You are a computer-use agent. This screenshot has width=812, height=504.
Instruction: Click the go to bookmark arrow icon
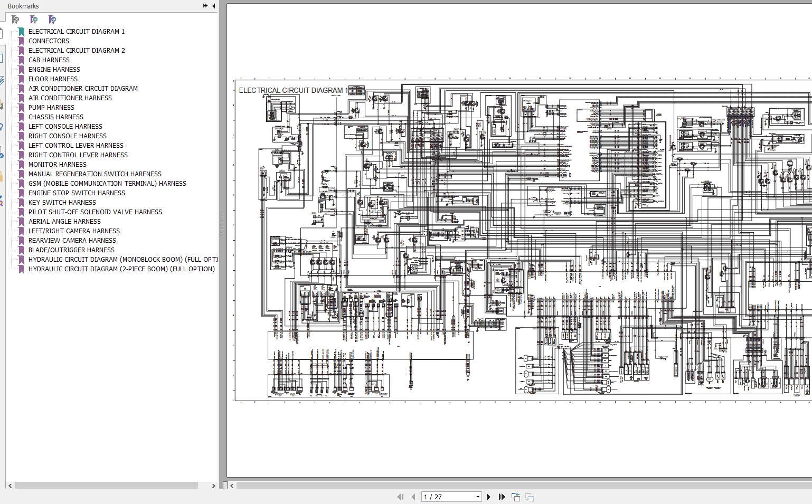coord(52,20)
